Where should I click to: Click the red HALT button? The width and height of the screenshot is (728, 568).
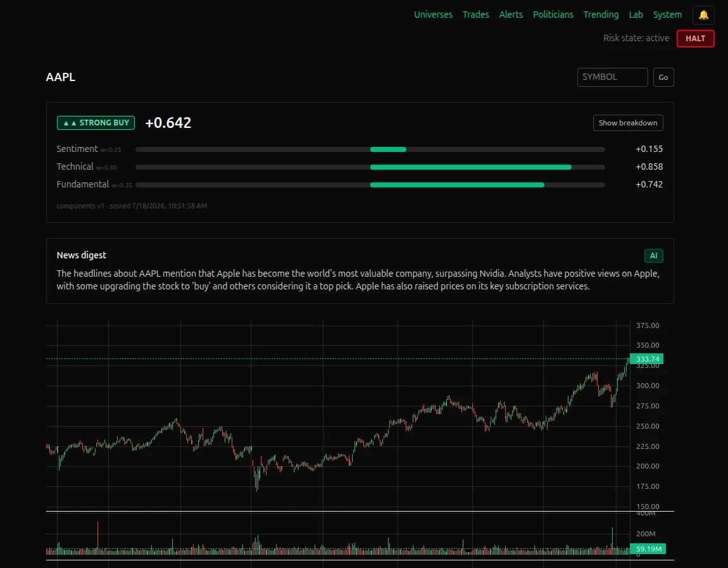coord(695,39)
